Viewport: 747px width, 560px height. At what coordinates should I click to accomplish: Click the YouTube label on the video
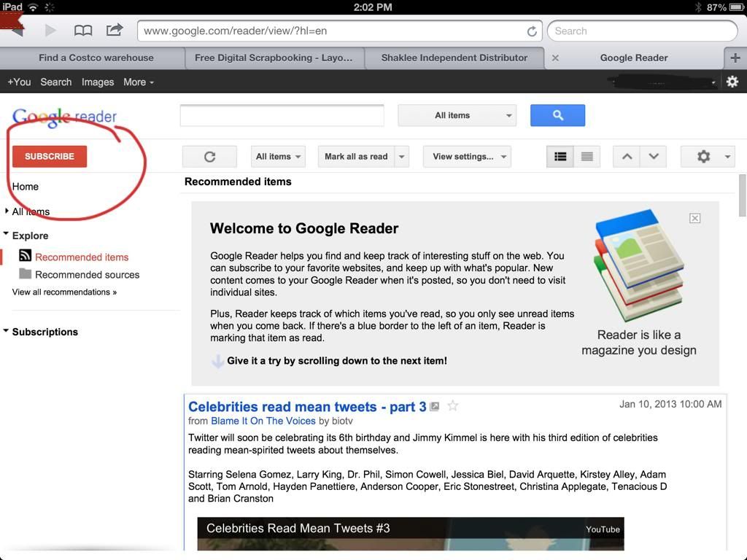point(603,529)
